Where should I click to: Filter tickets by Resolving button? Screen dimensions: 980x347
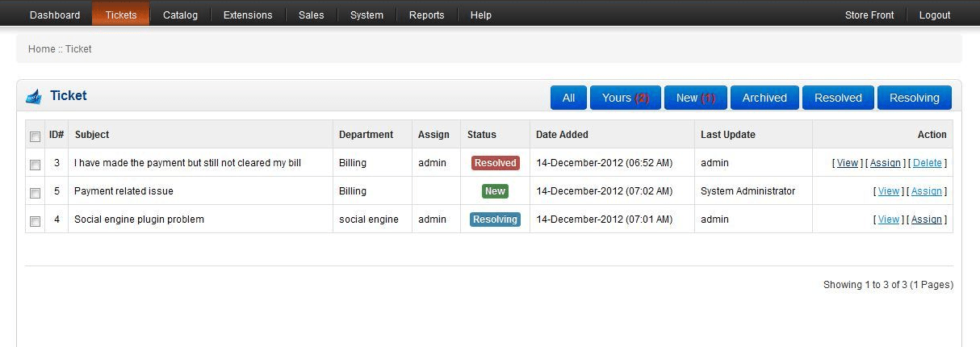tap(915, 98)
